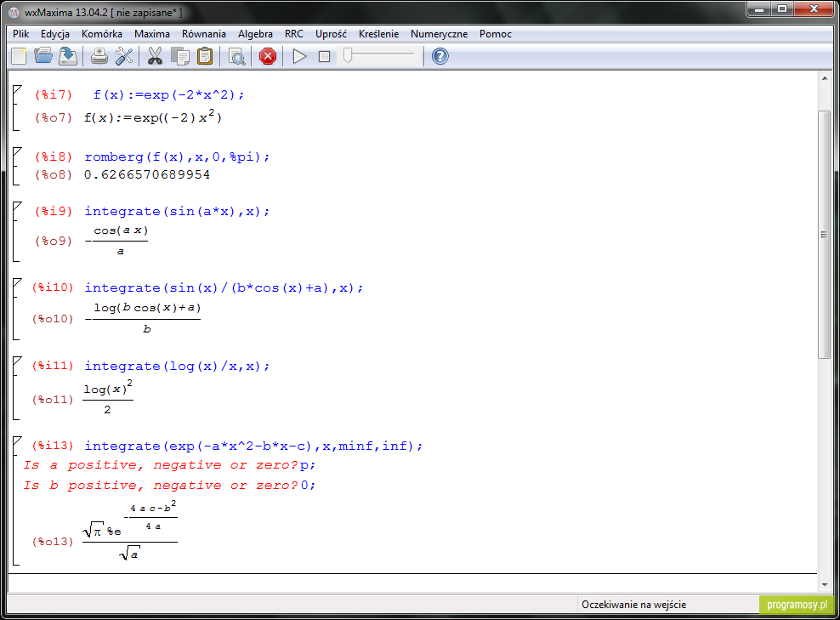Open the Plik menu

[21, 34]
